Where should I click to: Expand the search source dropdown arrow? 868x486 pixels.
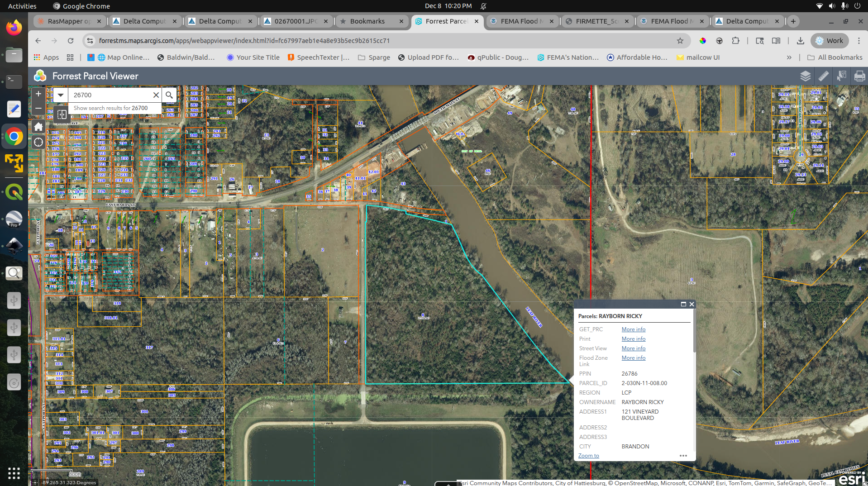click(x=60, y=95)
